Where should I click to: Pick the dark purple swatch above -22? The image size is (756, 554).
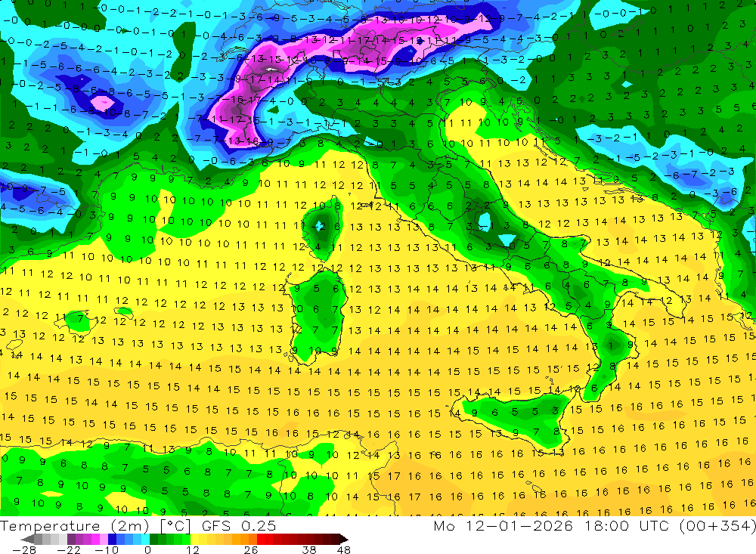pos(71,539)
